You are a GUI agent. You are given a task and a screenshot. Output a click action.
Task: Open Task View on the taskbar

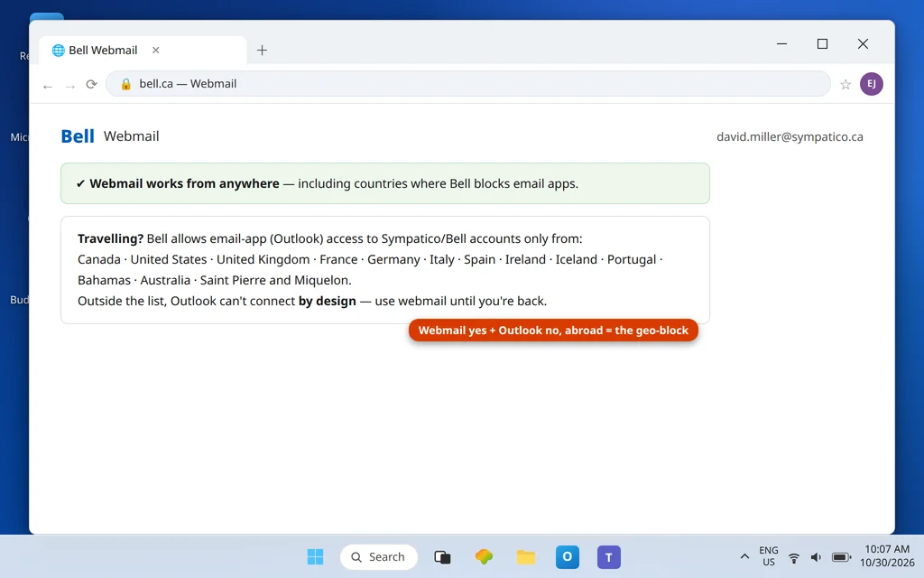coord(442,556)
